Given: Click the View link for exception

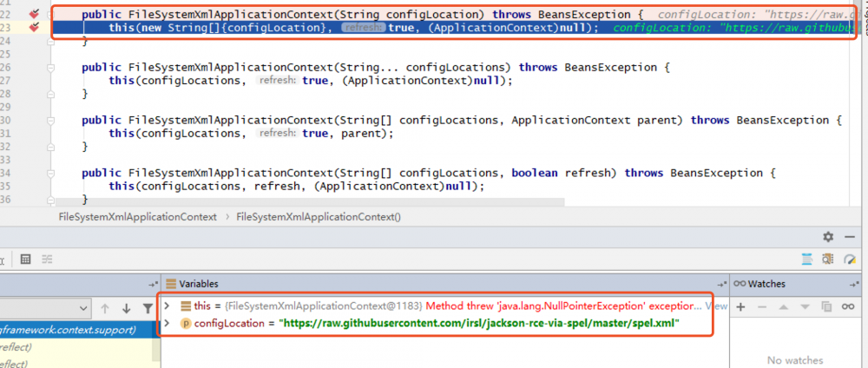Looking at the screenshot, I should pos(716,306).
